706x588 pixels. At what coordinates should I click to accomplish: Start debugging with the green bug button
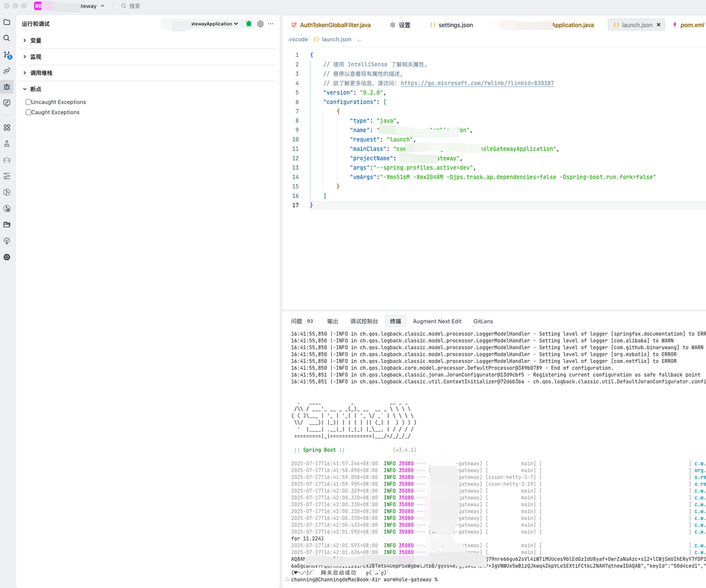pyautogui.click(x=249, y=24)
